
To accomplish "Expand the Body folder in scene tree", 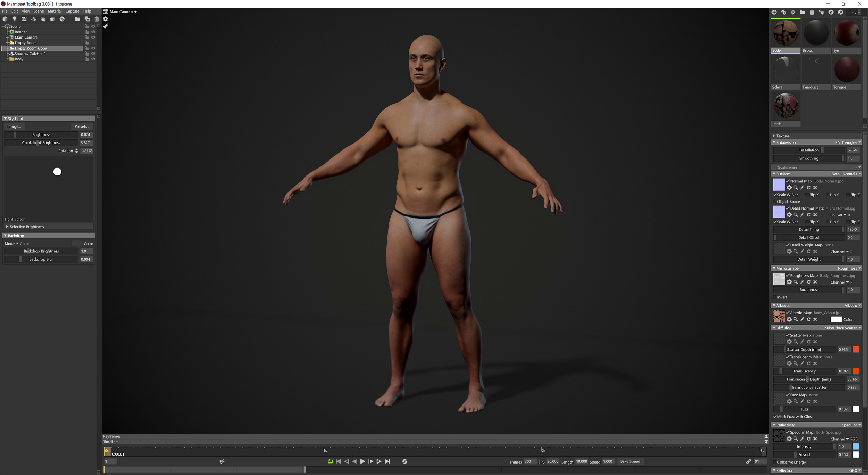I will pos(7,59).
